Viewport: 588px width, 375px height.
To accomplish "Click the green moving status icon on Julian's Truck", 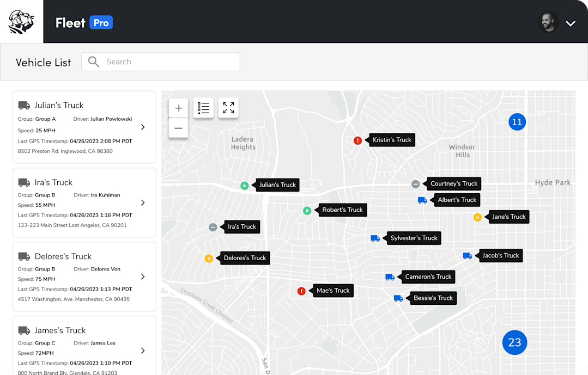I will (x=244, y=185).
